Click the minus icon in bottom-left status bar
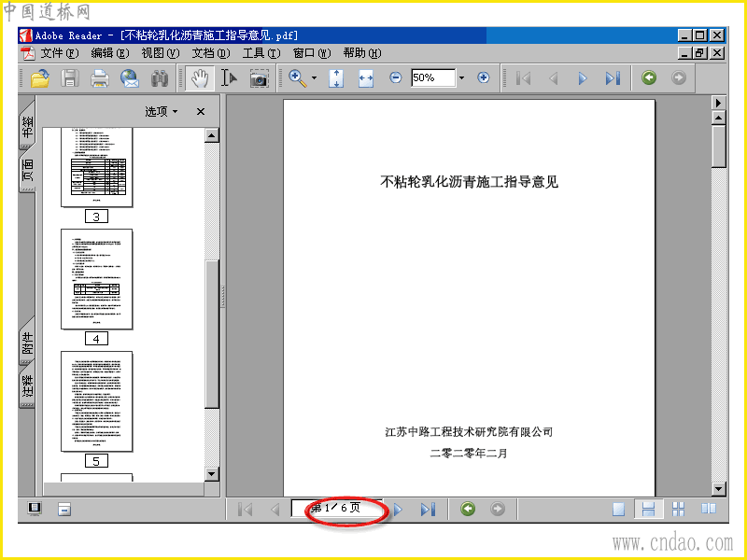Viewport: 747px width, 560px height. click(63, 510)
